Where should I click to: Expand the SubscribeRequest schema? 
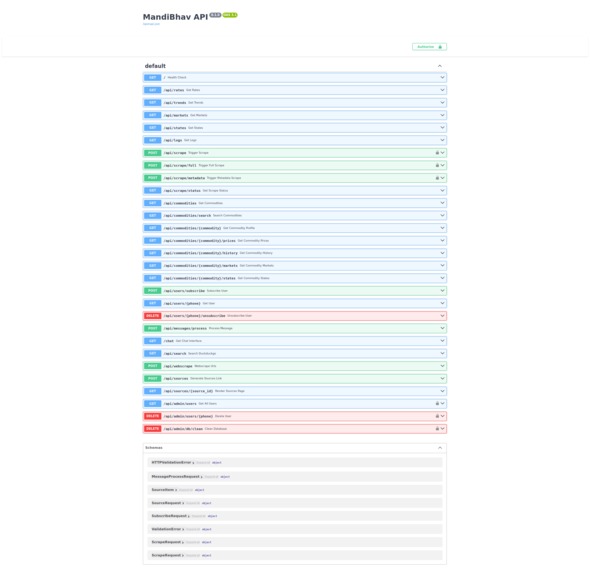pos(170,516)
